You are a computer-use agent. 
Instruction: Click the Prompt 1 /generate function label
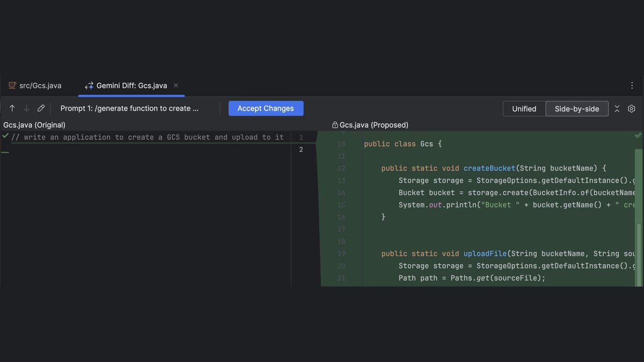[129, 108]
